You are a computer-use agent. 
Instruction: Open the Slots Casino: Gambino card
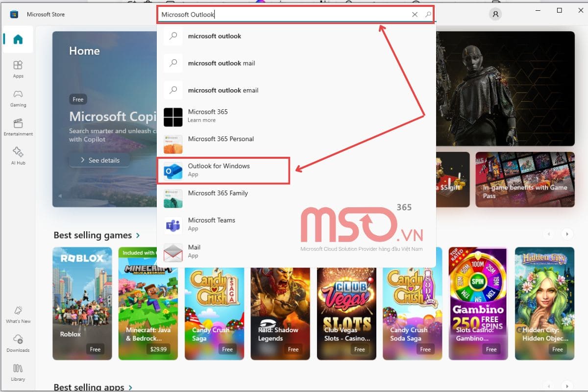pos(479,303)
